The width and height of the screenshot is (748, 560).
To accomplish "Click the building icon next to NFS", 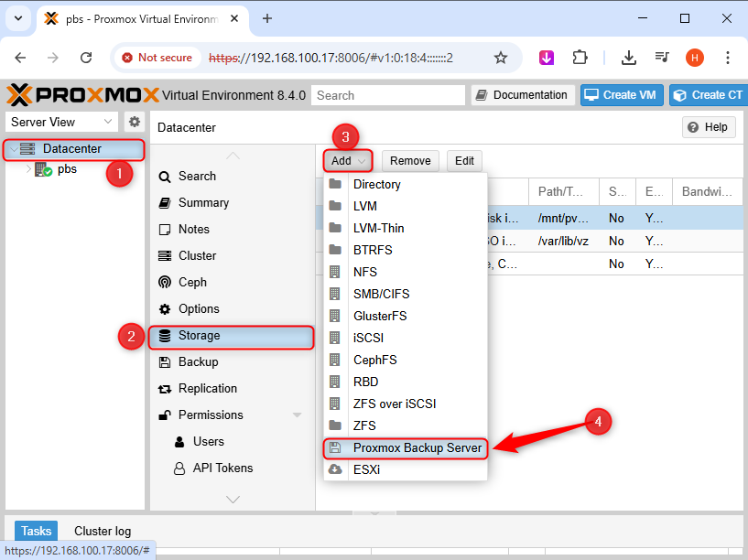I will click(335, 272).
